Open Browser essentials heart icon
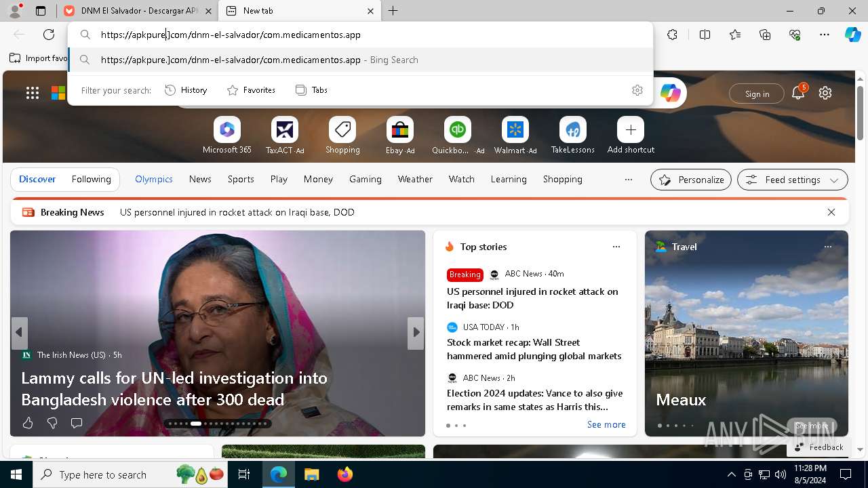This screenshot has width=868, height=488. [795, 35]
